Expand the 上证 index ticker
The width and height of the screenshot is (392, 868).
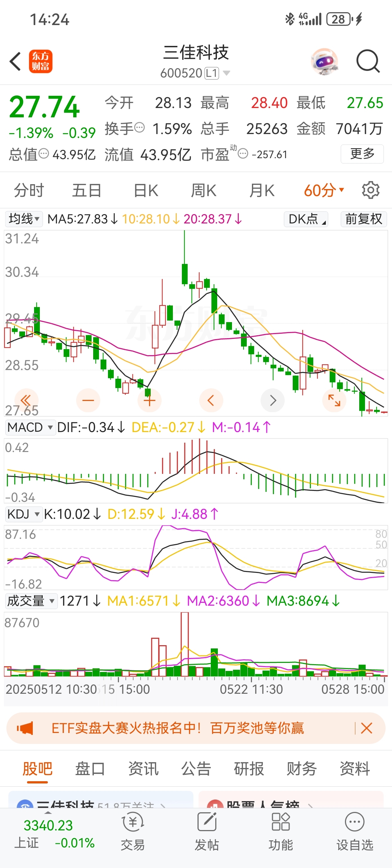point(48,813)
